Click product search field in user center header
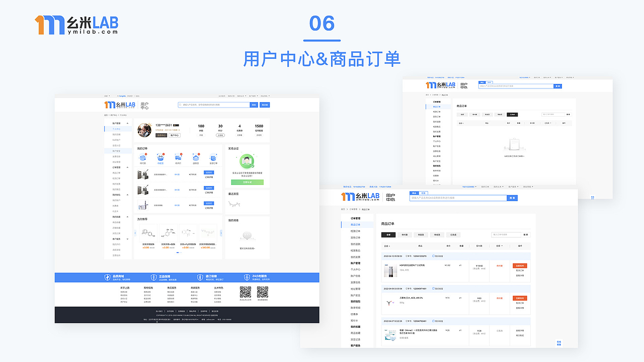This screenshot has height=362, width=644. (214, 105)
